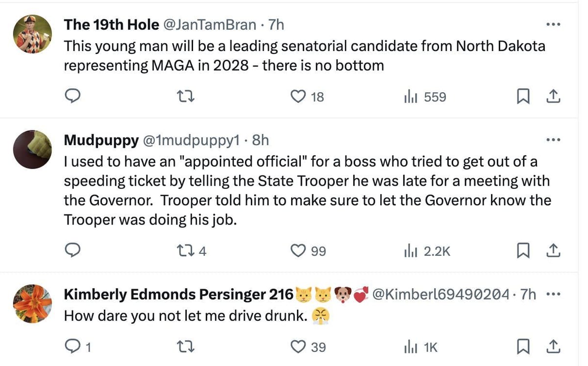View Mudpuppy tweet's 2.2K views analytics

point(426,251)
